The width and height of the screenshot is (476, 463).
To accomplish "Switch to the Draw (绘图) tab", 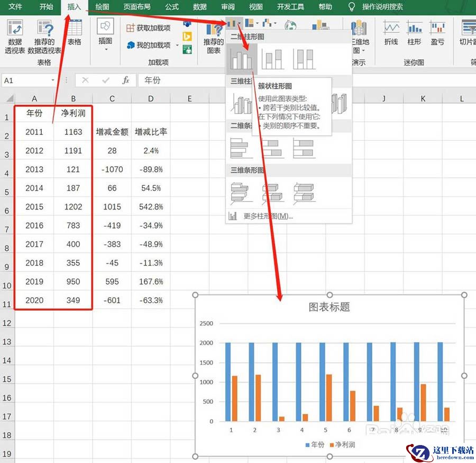I will [102, 7].
